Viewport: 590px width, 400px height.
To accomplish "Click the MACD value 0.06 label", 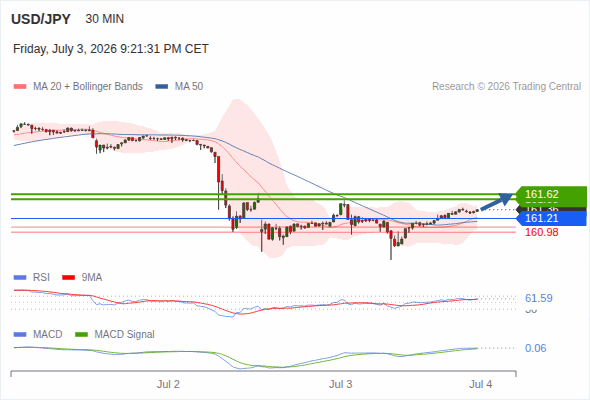I will pos(535,348).
